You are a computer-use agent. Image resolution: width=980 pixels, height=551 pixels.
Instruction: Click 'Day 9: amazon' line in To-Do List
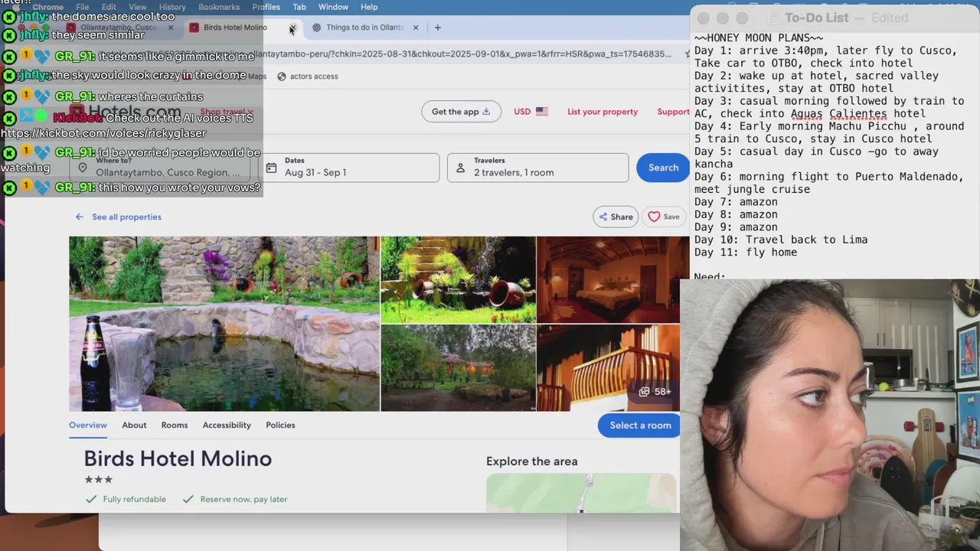click(x=736, y=227)
